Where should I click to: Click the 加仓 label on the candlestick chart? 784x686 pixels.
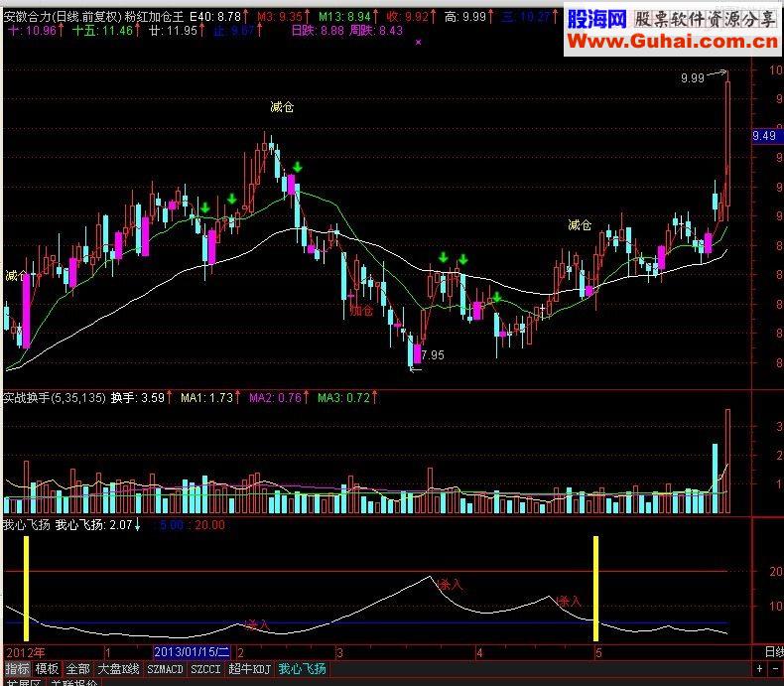tap(361, 311)
